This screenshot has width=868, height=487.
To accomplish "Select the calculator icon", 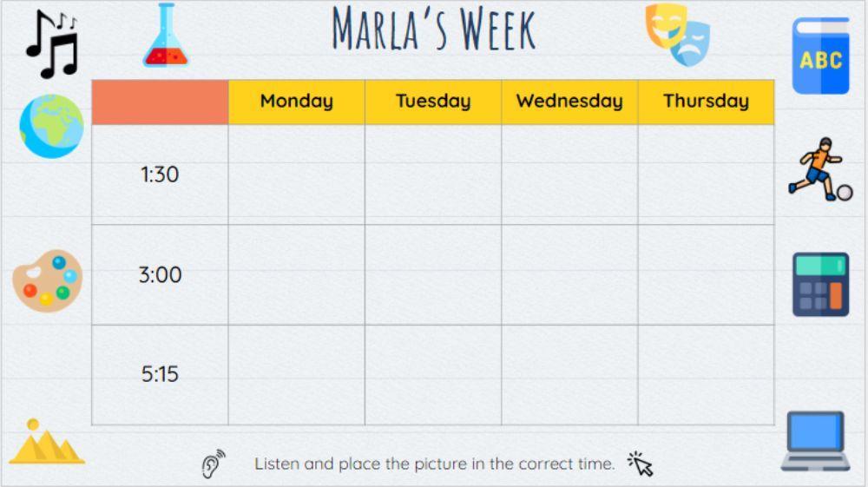I will tap(820, 285).
